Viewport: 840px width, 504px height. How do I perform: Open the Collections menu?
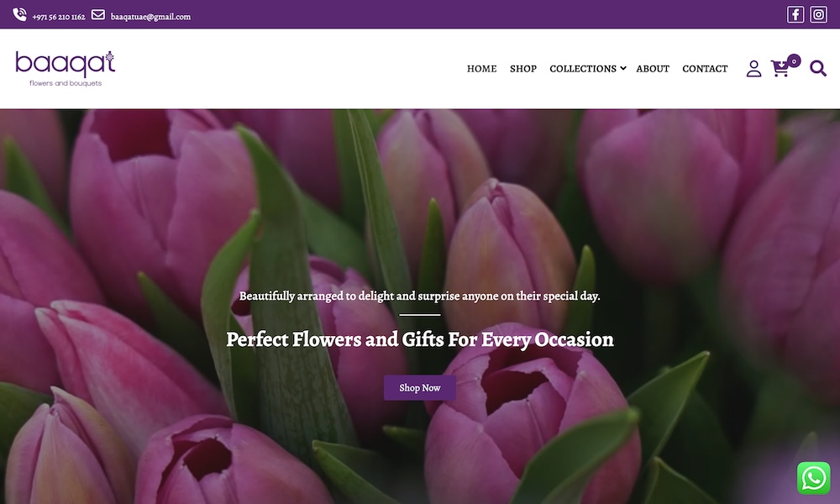point(583,69)
